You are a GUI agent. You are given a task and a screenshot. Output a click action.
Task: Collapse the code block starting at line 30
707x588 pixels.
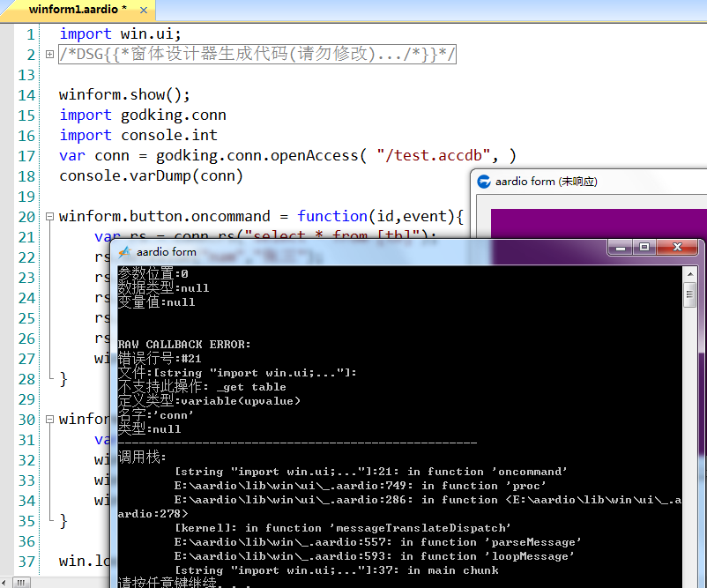49,420
